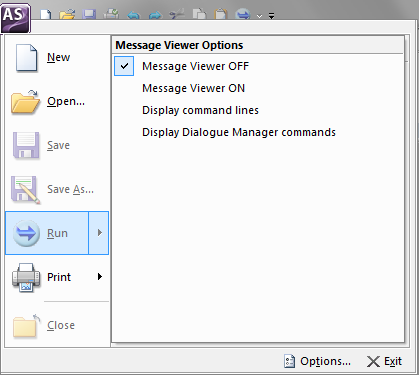Viewport: 419px width, 375px height.
Task: Click New document icon in quick access toolbar
Action: click(46, 15)
